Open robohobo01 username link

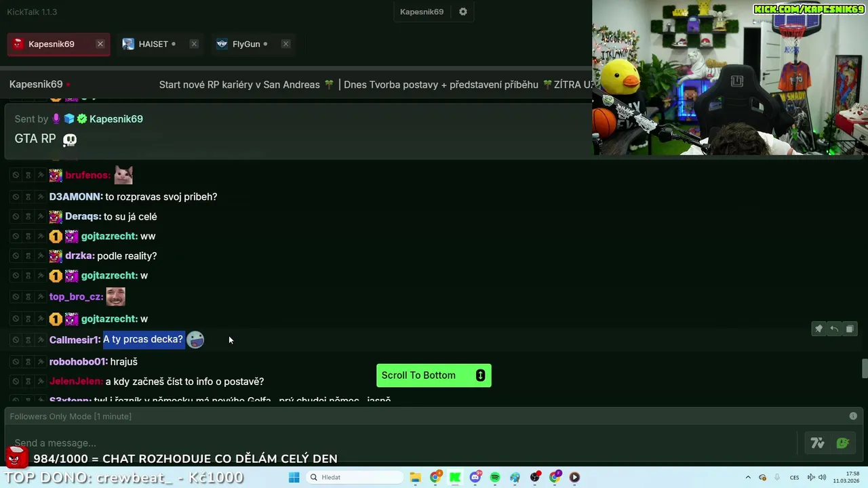click(x=79, y=362)
